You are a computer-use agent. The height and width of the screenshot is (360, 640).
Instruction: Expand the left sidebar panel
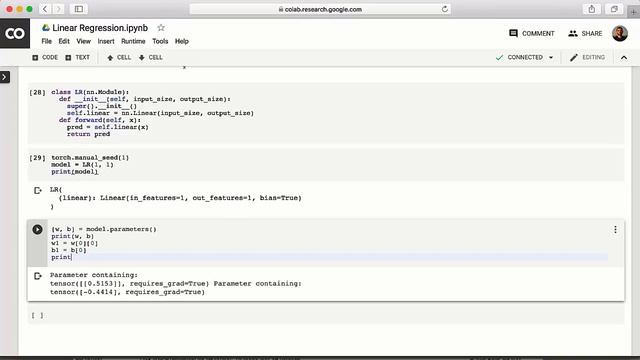4,77
